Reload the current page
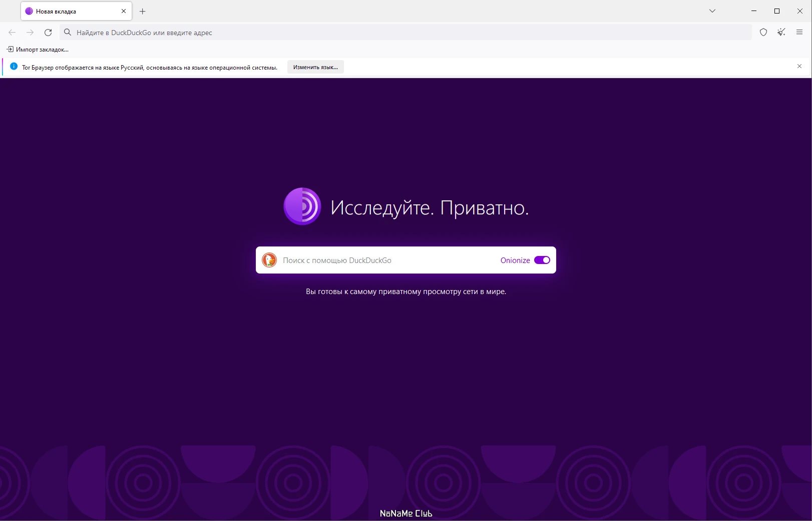Screen dimensions: 812x521 click(x=48, y=33)
